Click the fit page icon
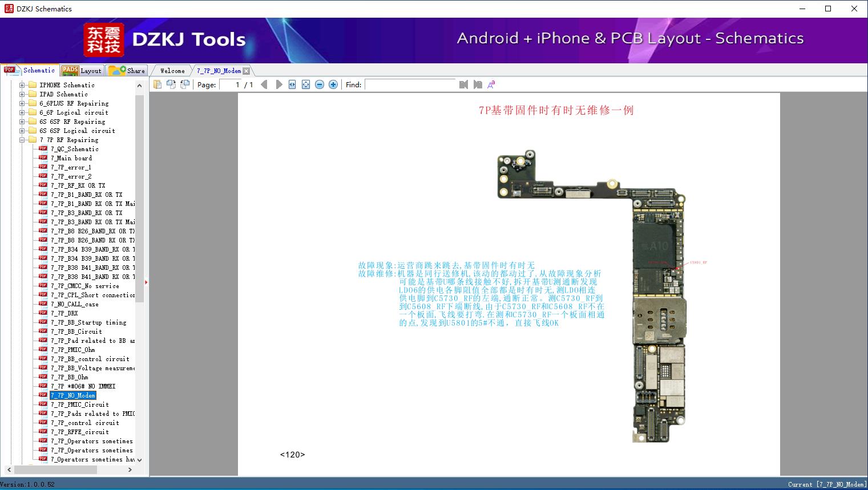The width and height of the screenshot is (868, 490). click(306, 84)
